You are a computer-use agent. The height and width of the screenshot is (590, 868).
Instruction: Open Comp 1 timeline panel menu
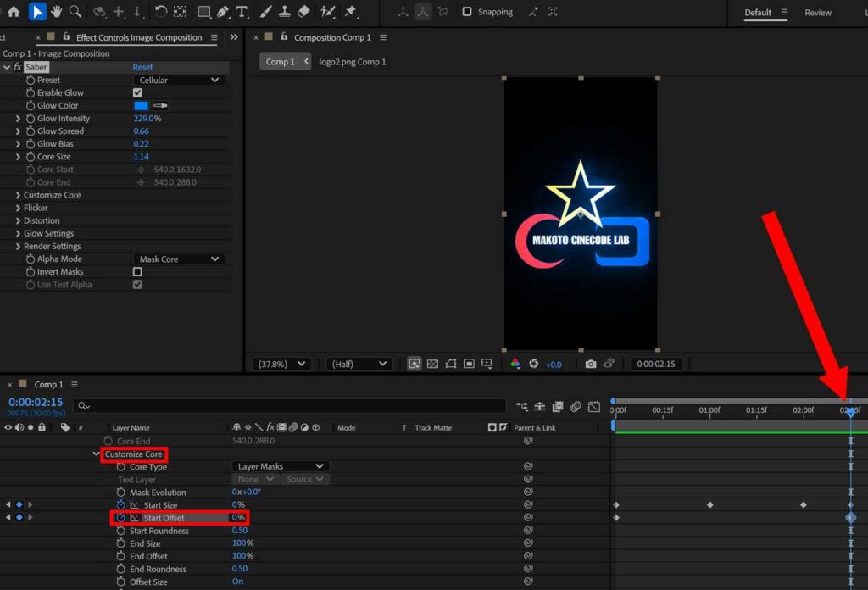[75, 384]
